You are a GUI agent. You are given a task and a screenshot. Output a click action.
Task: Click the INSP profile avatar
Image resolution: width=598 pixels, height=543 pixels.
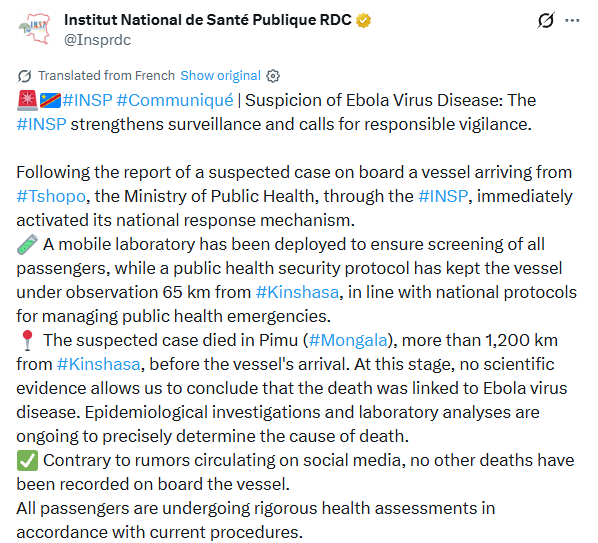point(35,30)
